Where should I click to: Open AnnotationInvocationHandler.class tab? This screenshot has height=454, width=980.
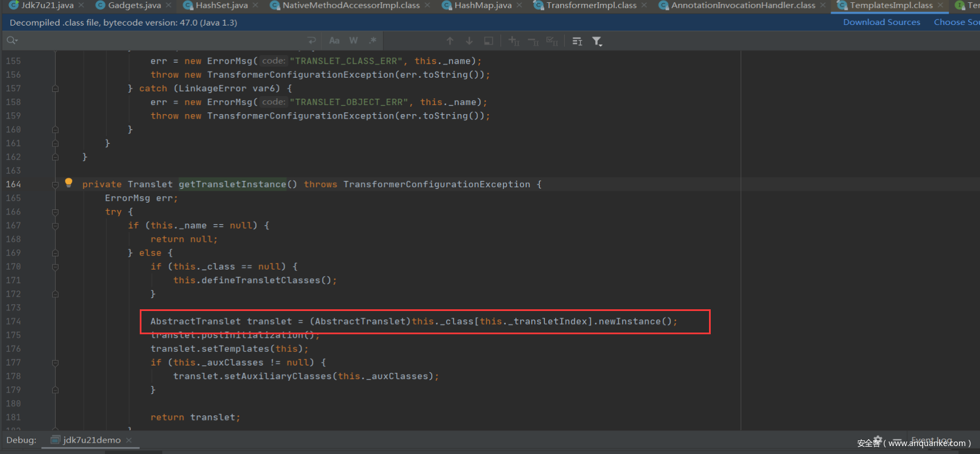[743, 6]
